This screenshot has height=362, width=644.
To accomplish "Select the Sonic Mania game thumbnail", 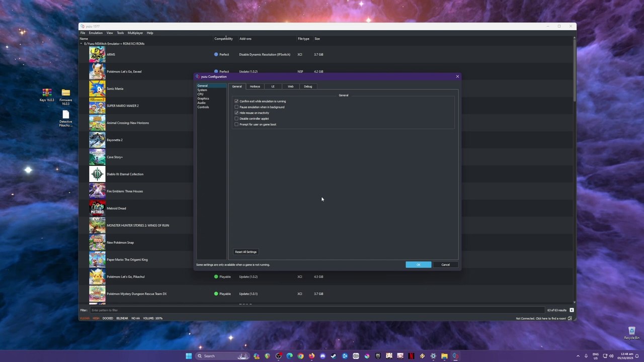I will point(97,88).
